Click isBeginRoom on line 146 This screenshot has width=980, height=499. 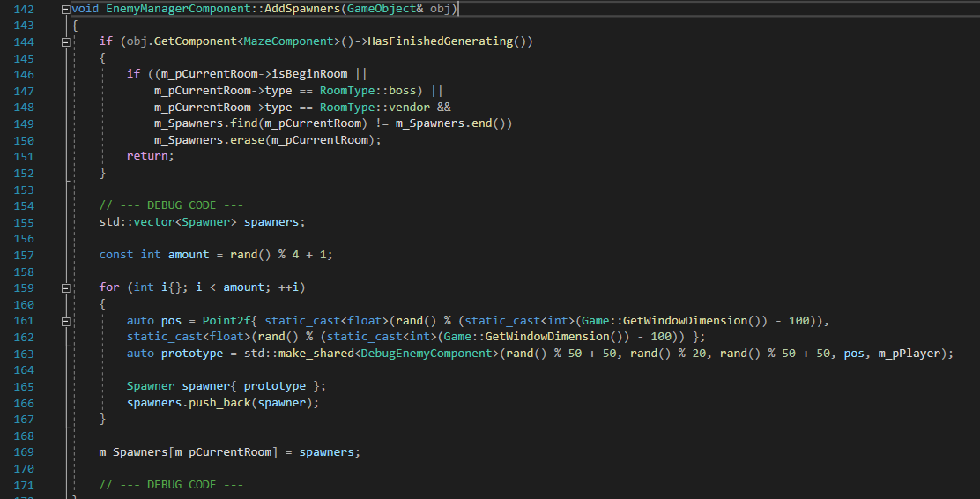pyautogui.click(x=309, y=74)
